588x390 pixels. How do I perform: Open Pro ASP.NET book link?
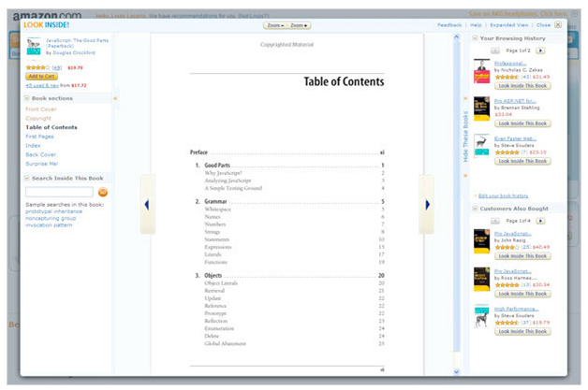515,101
